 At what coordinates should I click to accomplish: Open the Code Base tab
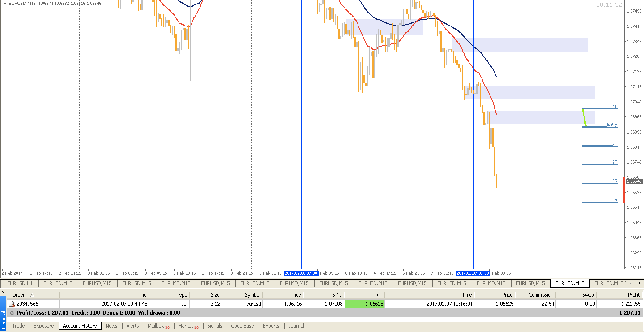(x=243, y=326)
